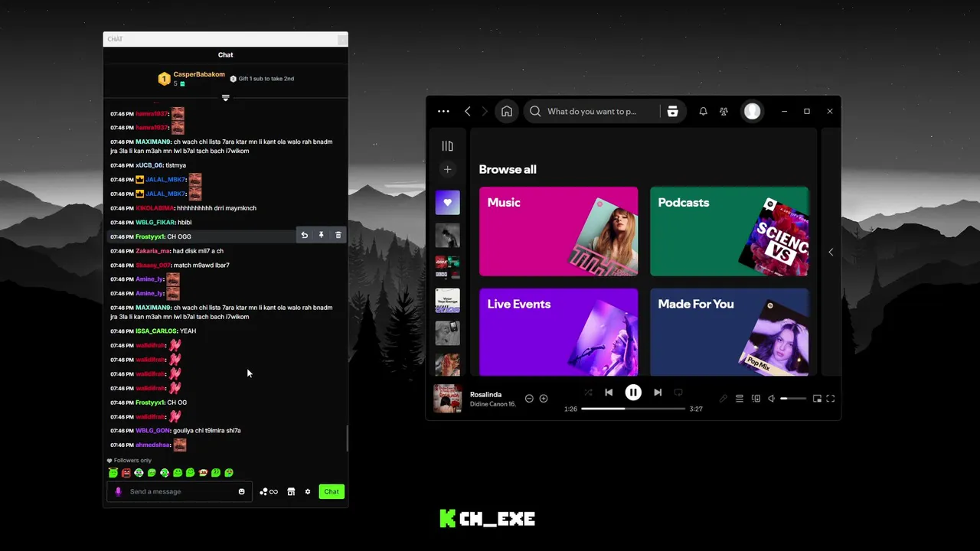Open Spotify profile avatar

(752, 111)
